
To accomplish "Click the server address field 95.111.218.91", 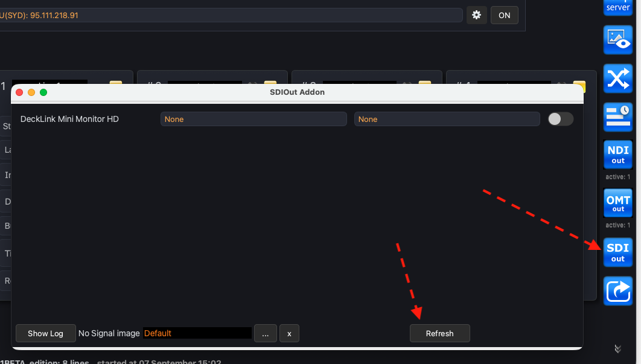I will coord(231,15).
